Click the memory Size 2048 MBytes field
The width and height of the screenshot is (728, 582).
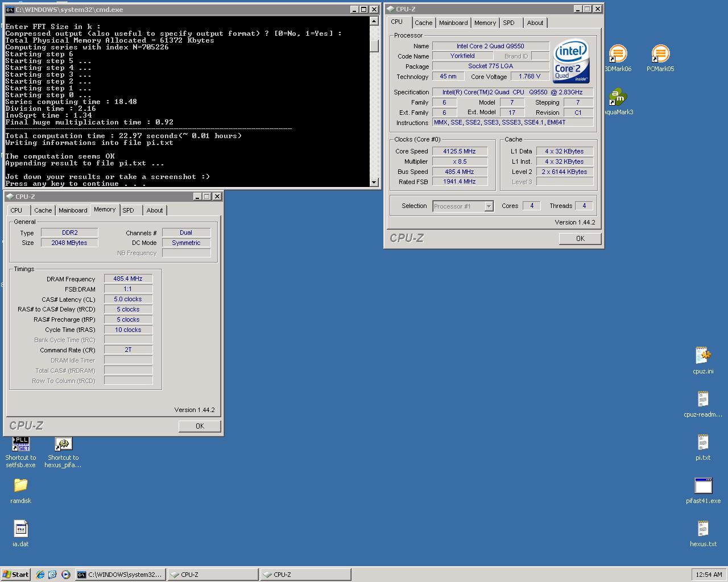point(69,243)
